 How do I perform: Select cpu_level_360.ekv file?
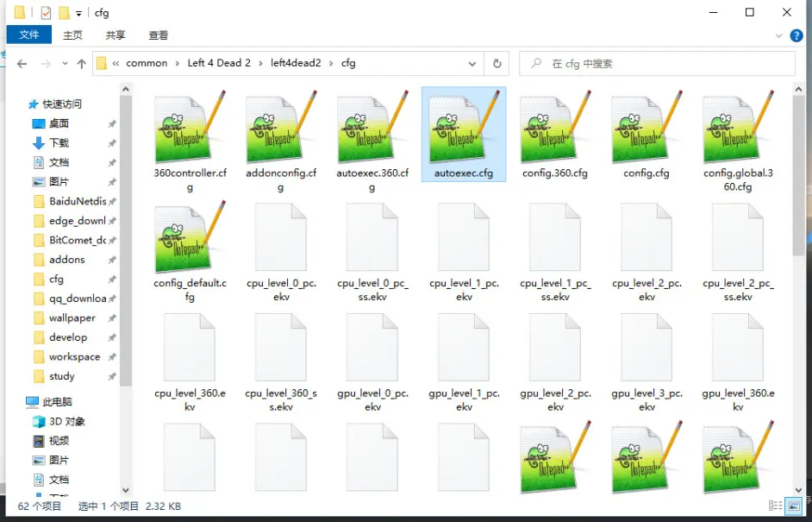pyautogui.click(x=190, y=348)
